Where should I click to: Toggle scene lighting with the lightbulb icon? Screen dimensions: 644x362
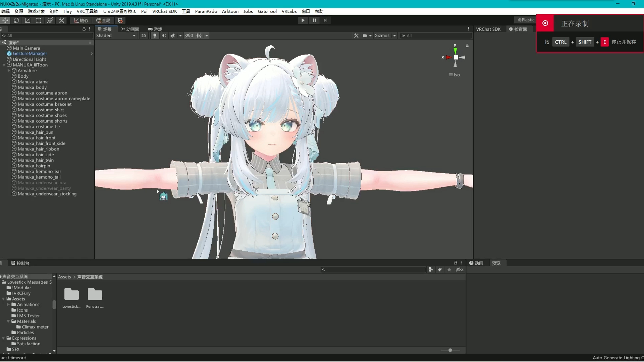point(155,36)
